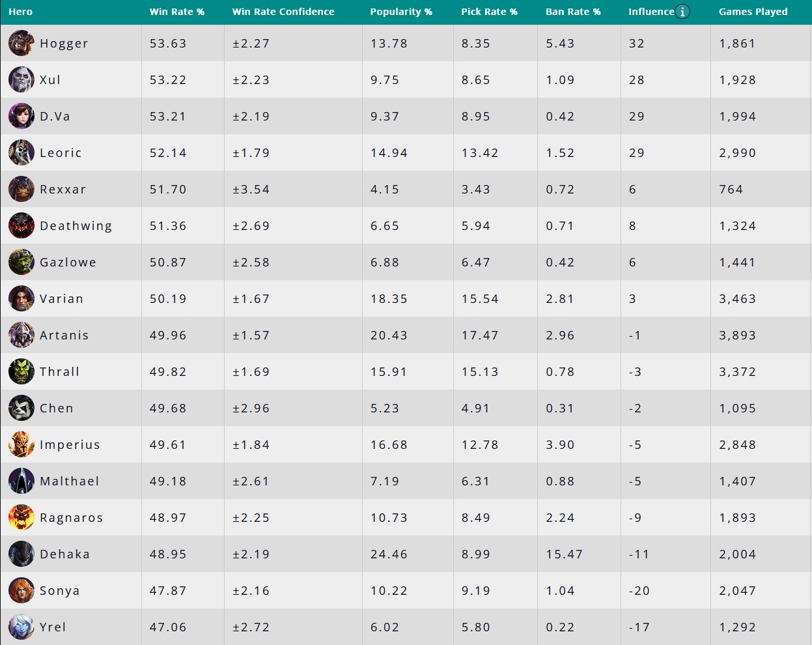The image size is (812, 645).
Task: Open the Dehaka hero name link
Action: click(x=64, y=554)
